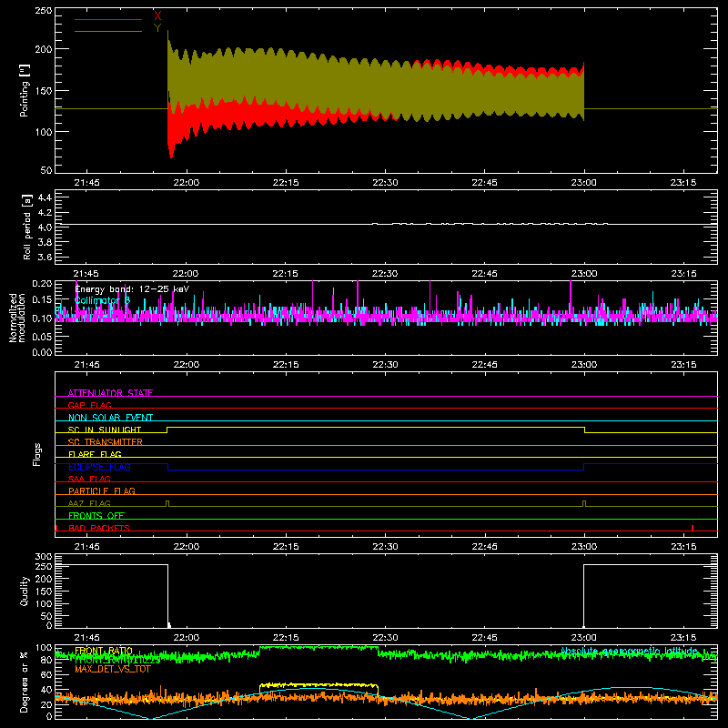The height and width of the screenshot is (728, 728).
Task: Select the GAP_FLAG label
Action: pos(89,405)
